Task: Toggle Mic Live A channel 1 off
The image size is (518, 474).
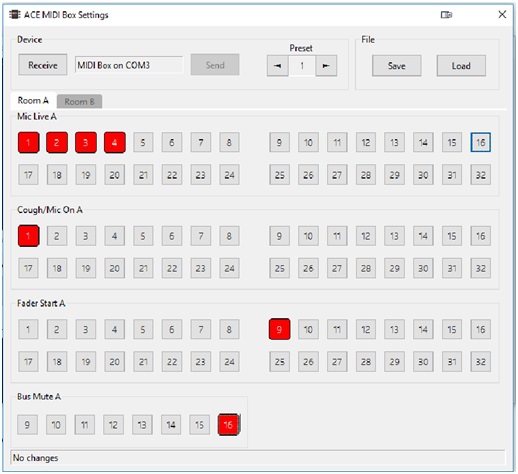Action: (x=28, y=143)
